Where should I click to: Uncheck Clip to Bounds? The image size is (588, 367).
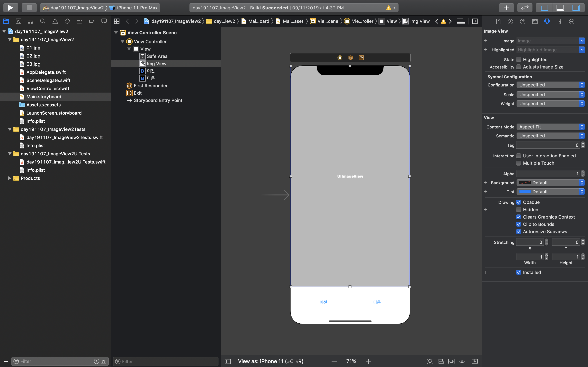click(519, 224)
